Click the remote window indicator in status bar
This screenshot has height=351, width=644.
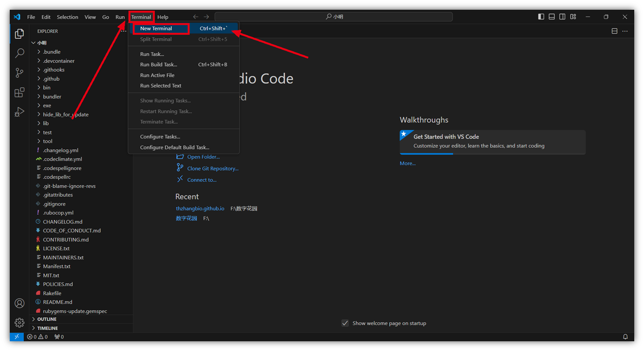(17, 337)
